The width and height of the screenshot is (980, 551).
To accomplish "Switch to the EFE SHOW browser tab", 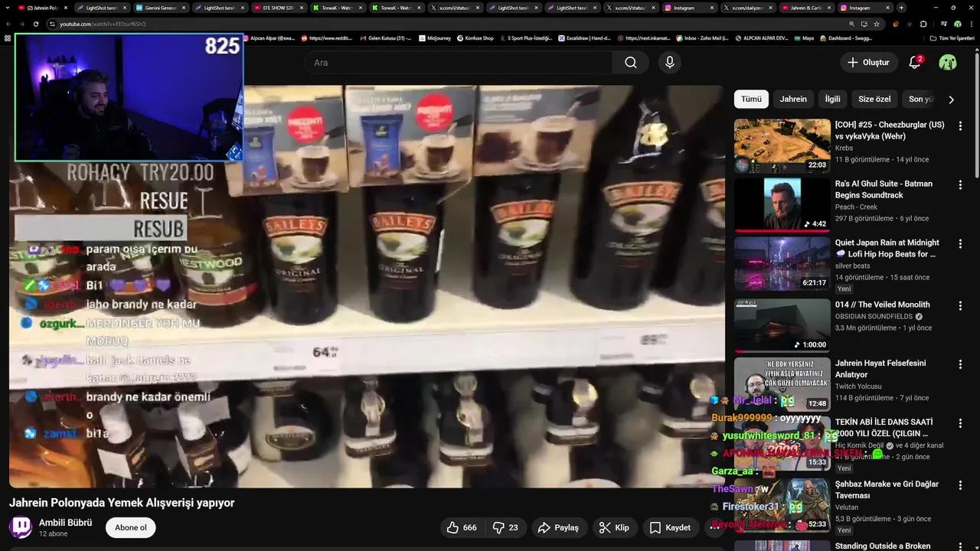I will [278, 8].
